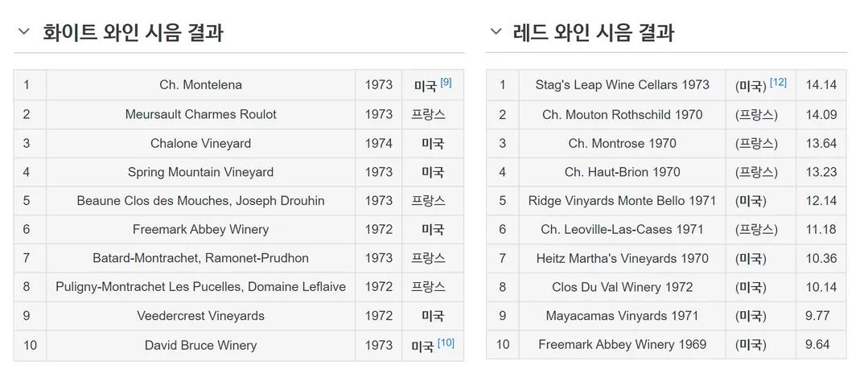Open footnote [9] next to Ch. Montelena
Screen dimensions: 868x373
[x=446, y=83]
